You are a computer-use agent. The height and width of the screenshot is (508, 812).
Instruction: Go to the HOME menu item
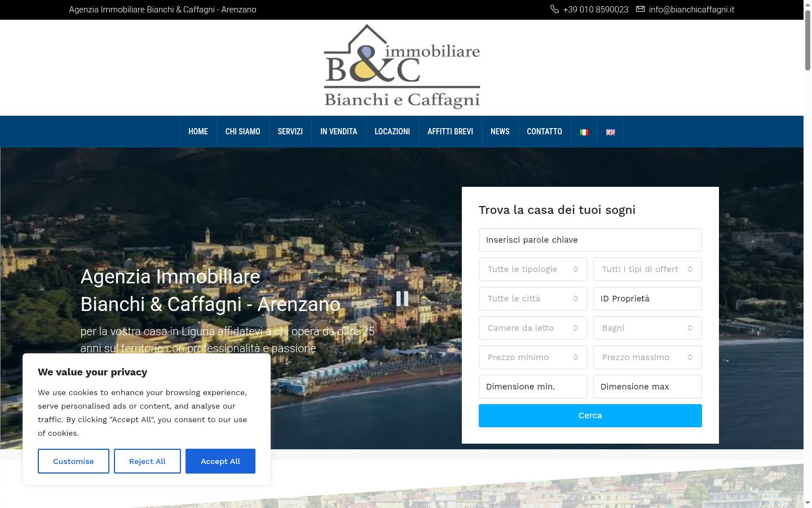(x=198, y=132)
